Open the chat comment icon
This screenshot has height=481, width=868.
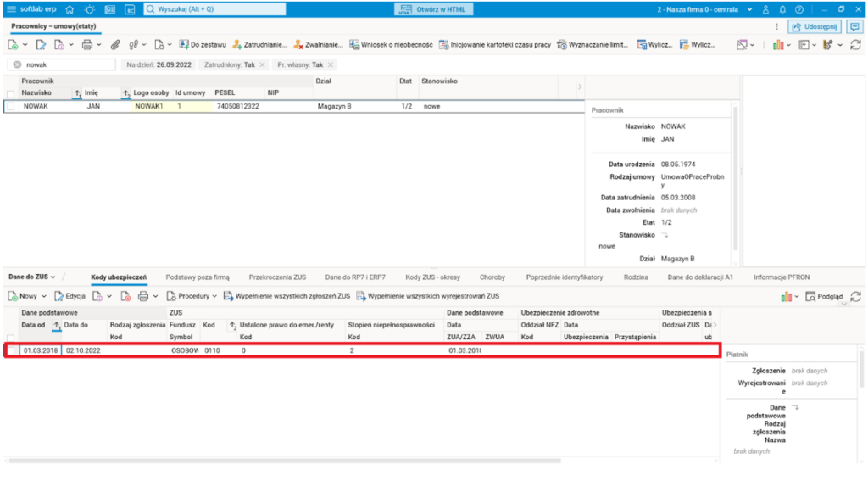[854, 26]
